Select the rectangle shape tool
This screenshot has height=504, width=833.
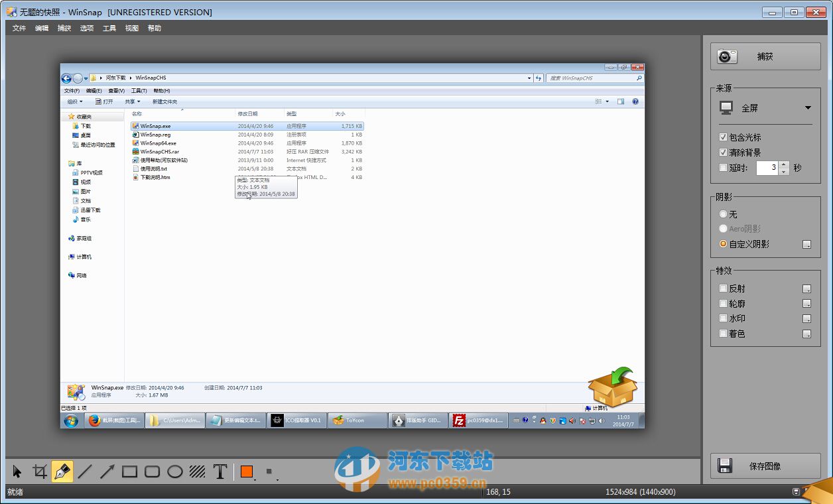[x=129, y=471]
